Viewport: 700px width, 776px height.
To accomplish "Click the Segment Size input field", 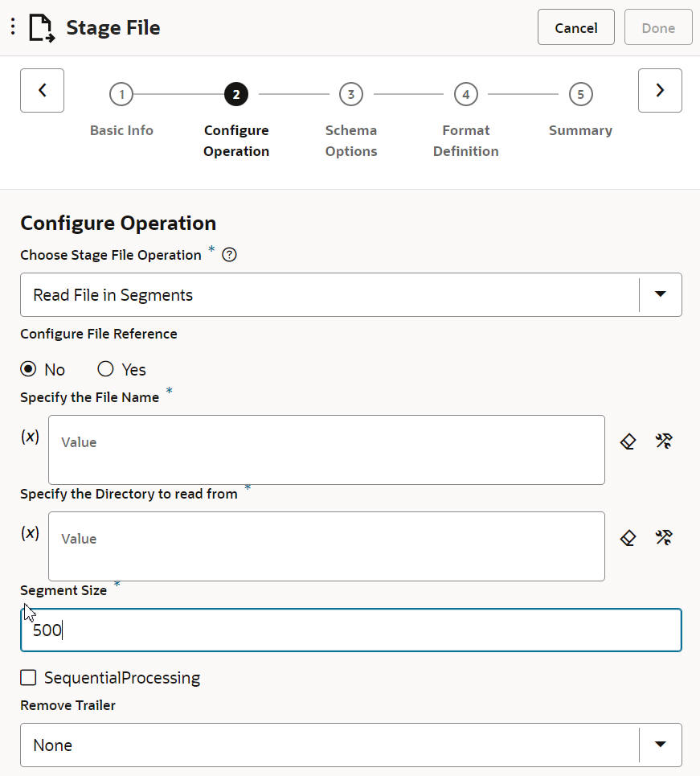I will point(350,630).
